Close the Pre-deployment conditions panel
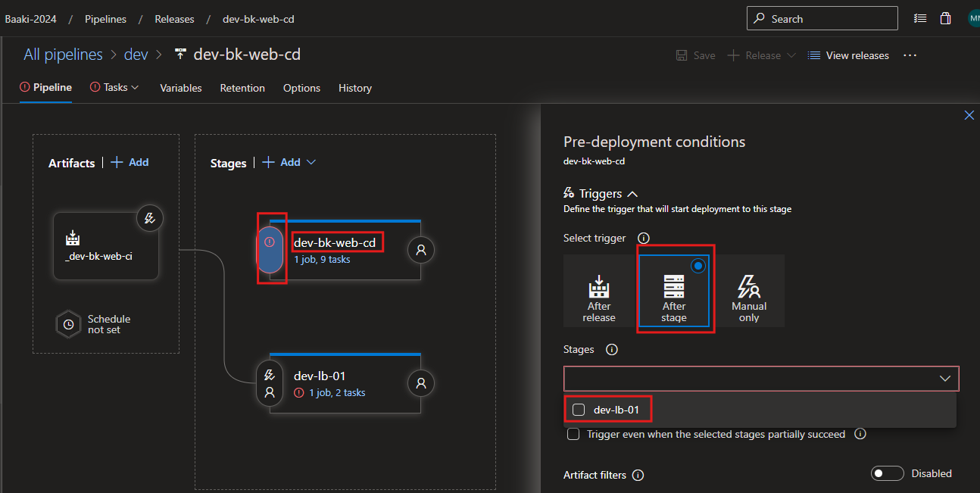The image size is (980, 493). click(x=969, y=115)
